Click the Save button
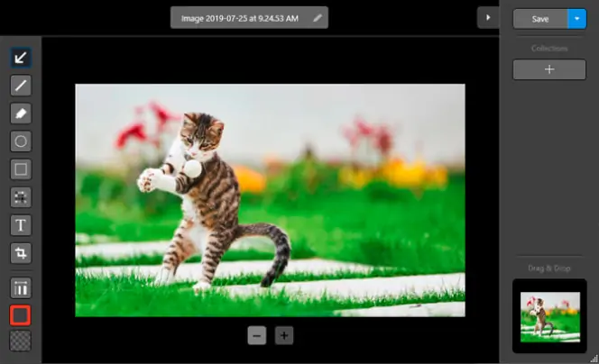The height and width of the screenshot is (364, 599). (x=540, y=19)
